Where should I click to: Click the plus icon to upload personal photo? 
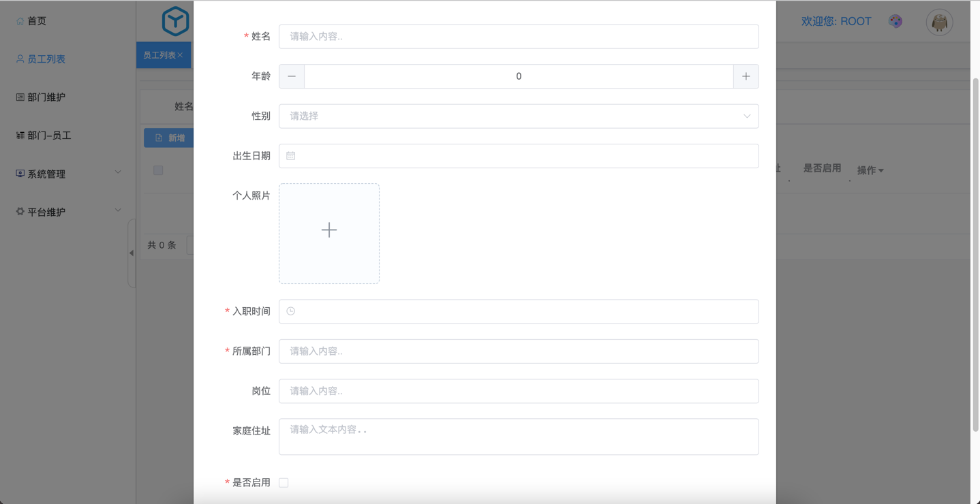(329, 230)
